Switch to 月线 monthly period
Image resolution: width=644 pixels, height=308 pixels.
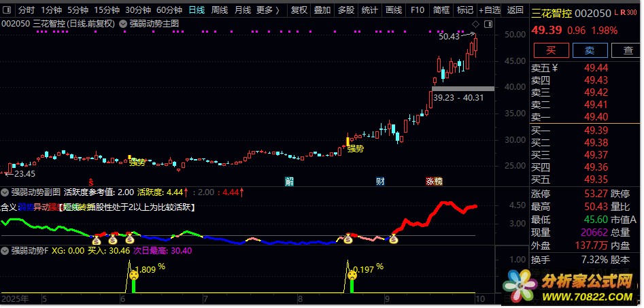(243, 10)
